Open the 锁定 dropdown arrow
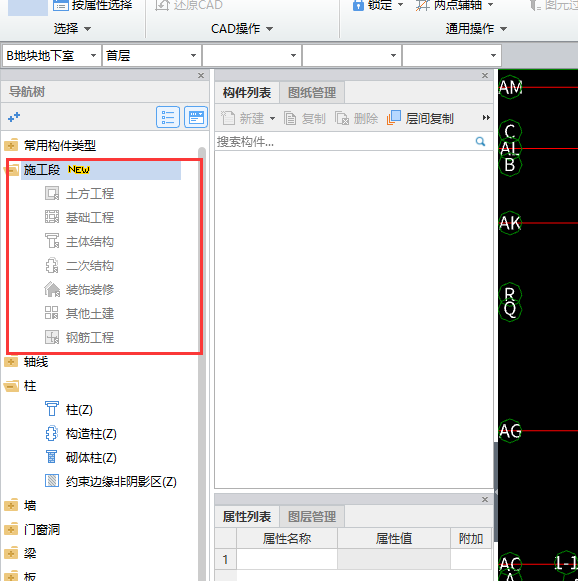The height and width of the screenshot is (581, 578). click(x=401, y=5)
